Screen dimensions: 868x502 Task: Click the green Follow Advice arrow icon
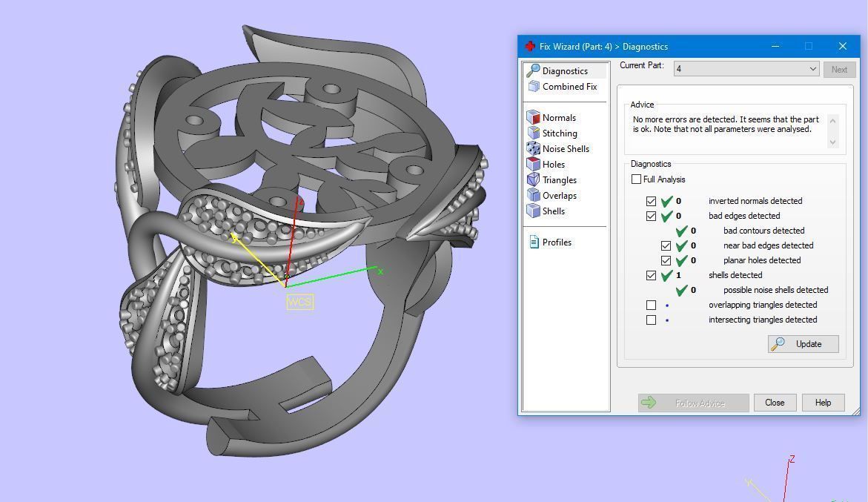click(x=649, y=403)
